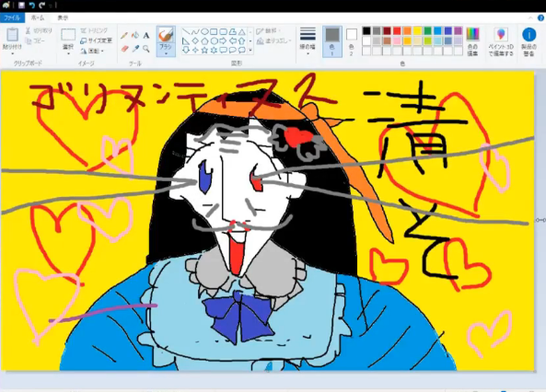Click the Paint app icon in title bar
The height and width of the screenshot is (392, 546).
click(6, 5)
